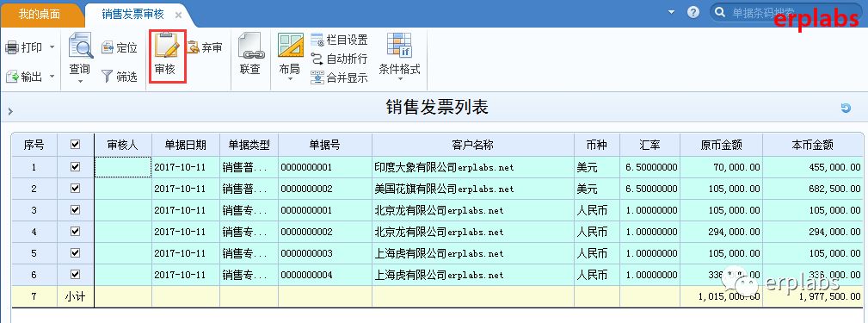This screenshot has height=323, width=868.
Task: Click 2017-10-11 date cell in row 2
Action: (186, 189)
